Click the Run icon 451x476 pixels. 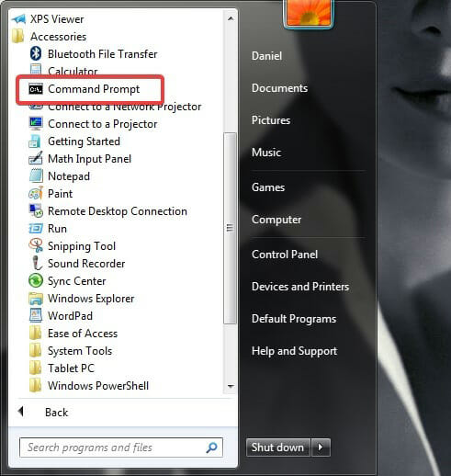[36, 228]
